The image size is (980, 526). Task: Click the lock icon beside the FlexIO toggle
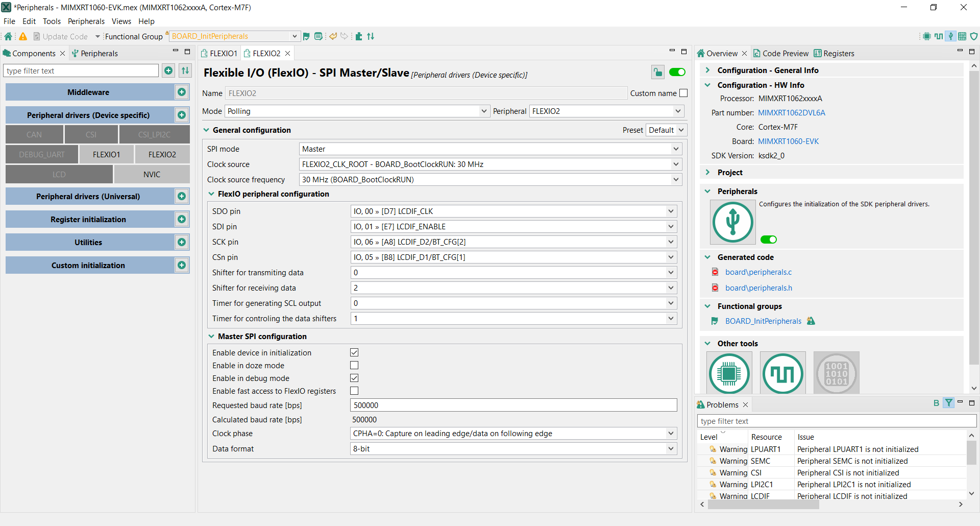click(x=658, y=73)
